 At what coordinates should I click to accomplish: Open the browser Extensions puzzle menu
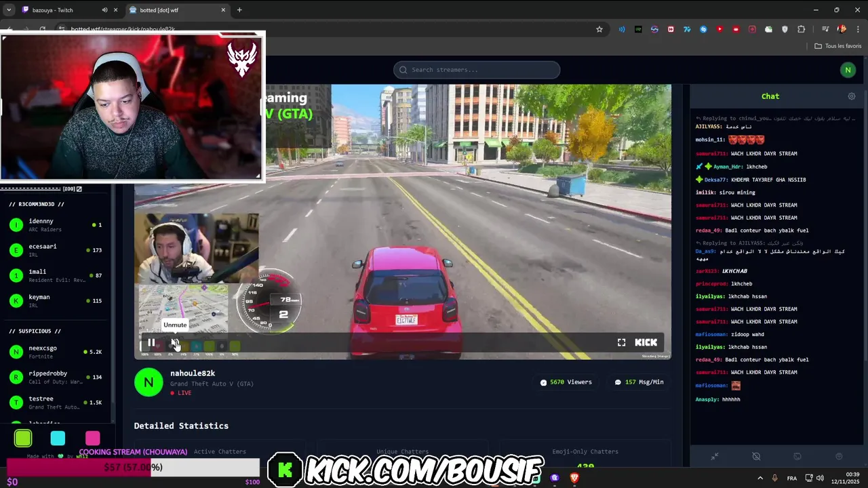point(802,29)
